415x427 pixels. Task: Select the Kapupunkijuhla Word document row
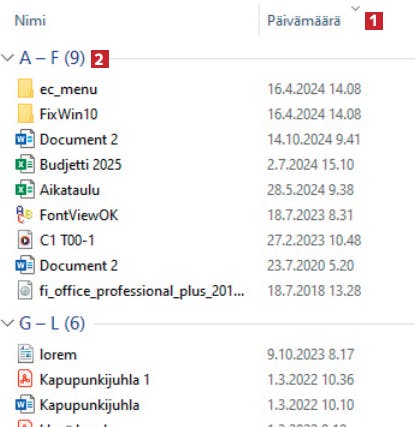click(x=207, y=405)
